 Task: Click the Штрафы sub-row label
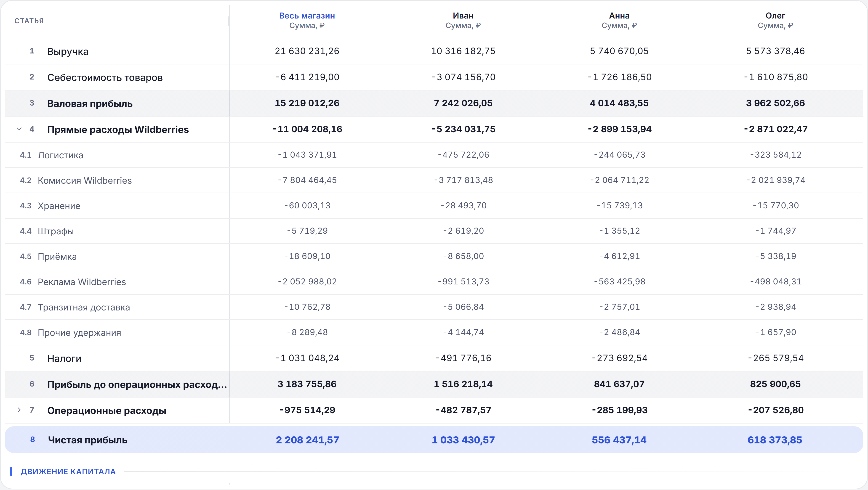tap(56, 231)
